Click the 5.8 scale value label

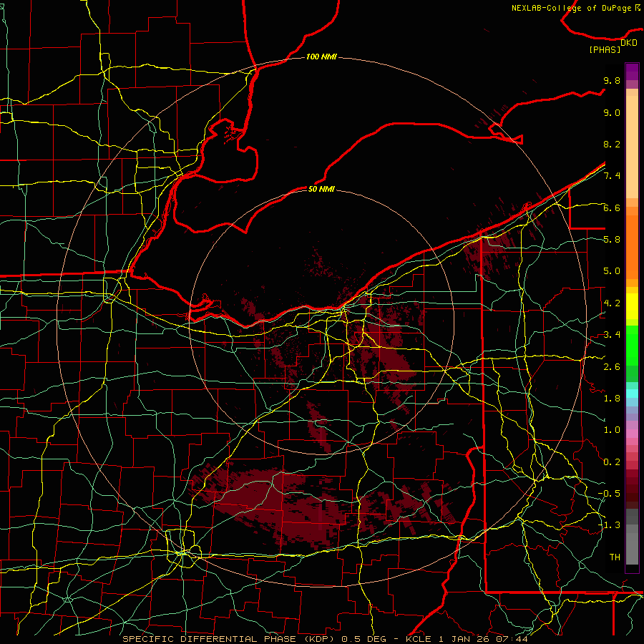click(612, 240)
